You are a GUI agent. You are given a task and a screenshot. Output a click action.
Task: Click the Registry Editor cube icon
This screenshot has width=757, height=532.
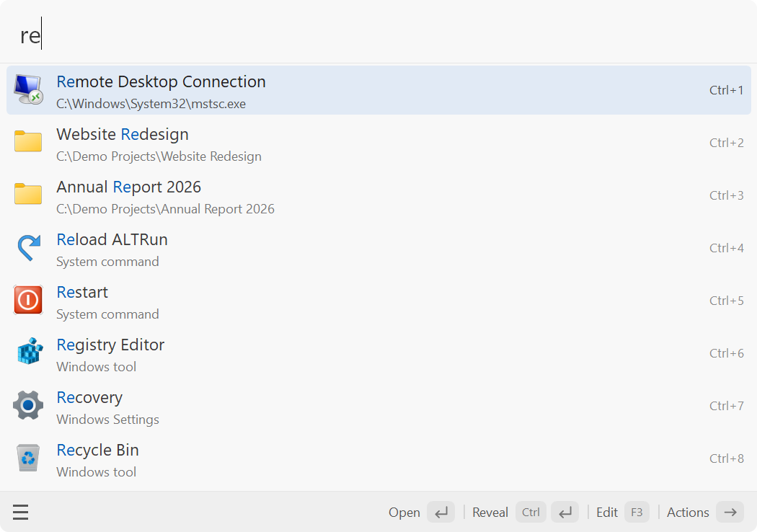tap(30, 351)
